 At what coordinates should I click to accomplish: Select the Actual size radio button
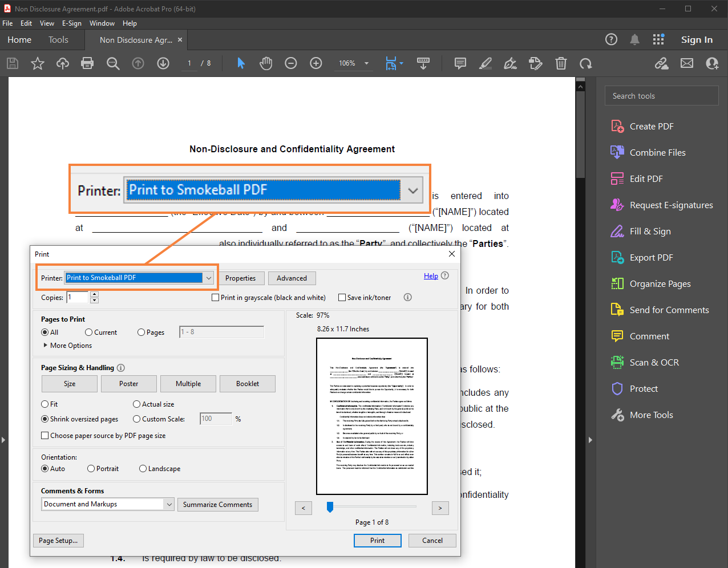click(136, 404)
